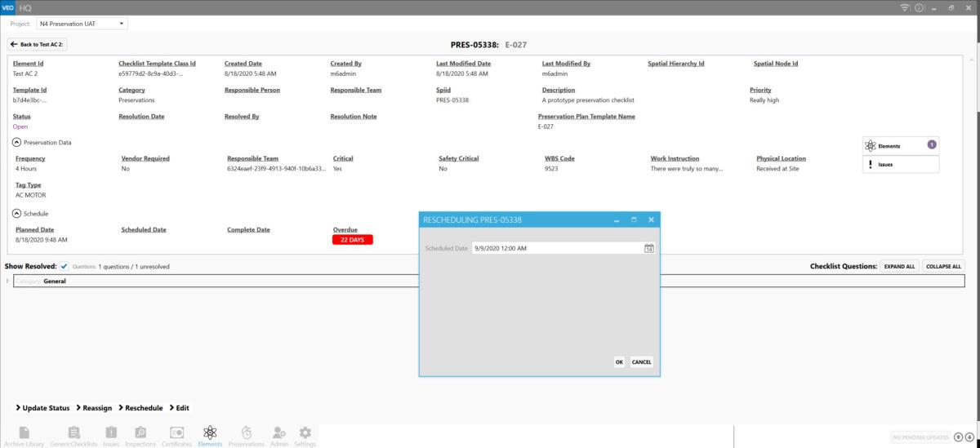Select the Elements panel tab on the right
The image size is (980, 448).
(x=900, y=146)
